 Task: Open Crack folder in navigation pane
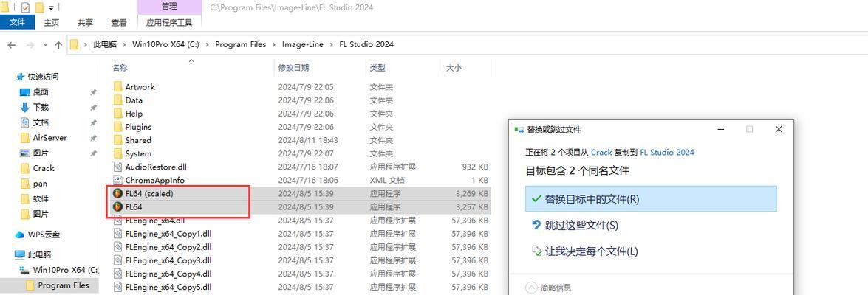(43, 168)
